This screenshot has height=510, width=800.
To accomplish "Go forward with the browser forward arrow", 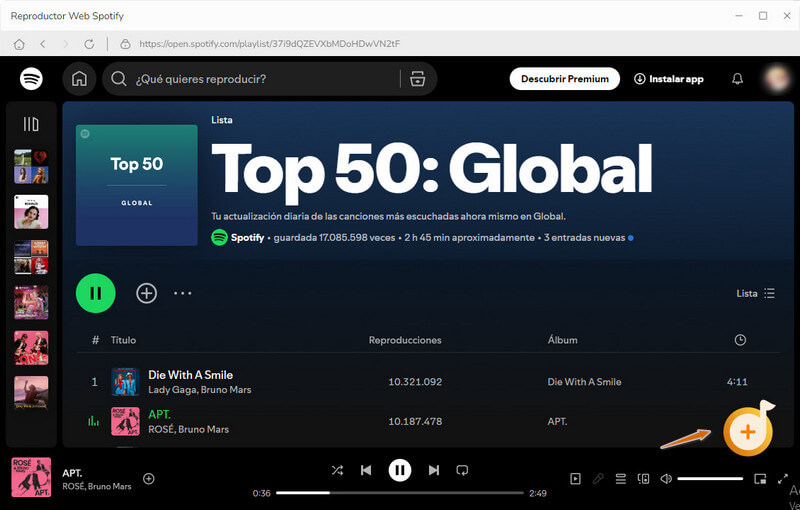I will point(65,44).
